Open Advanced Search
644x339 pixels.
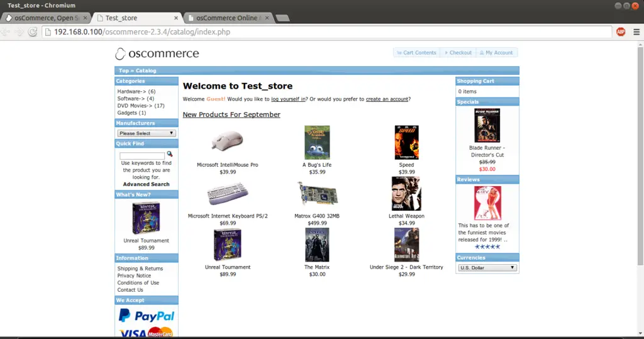point(146,184)
